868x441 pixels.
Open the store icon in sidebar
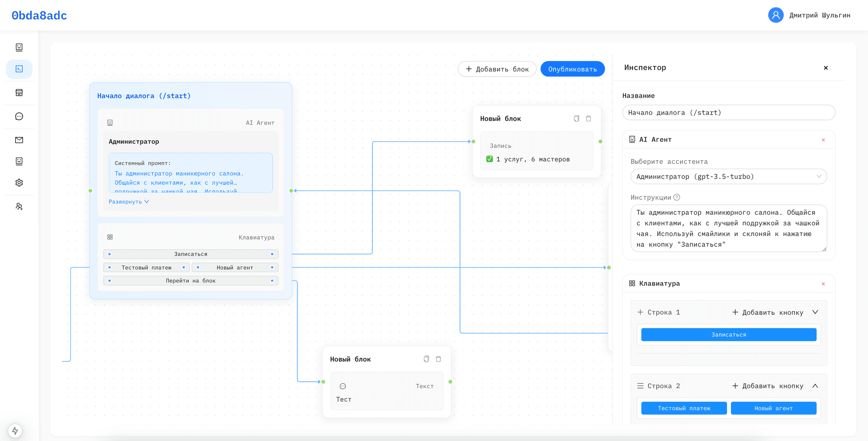[19, 92]
